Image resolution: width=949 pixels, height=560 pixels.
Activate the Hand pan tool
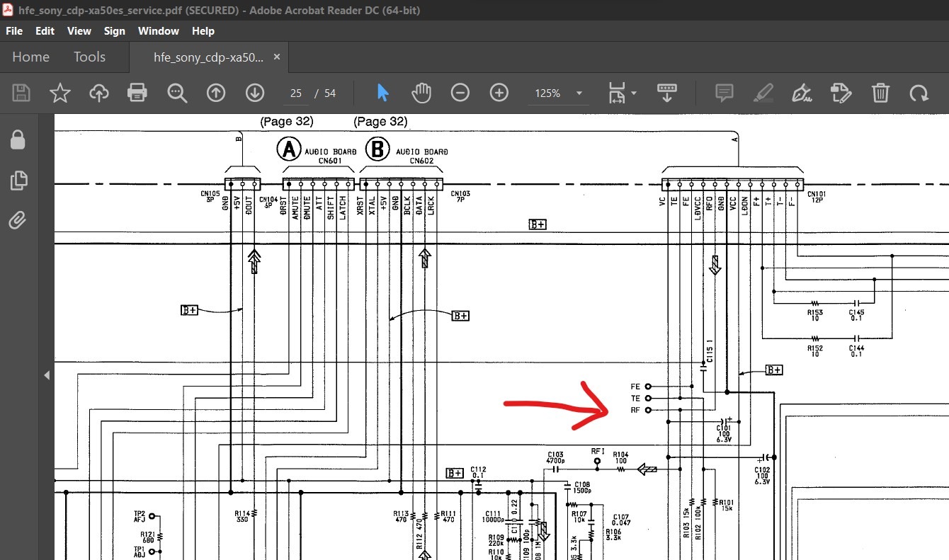pyautogui.click(x=421, y=93)
